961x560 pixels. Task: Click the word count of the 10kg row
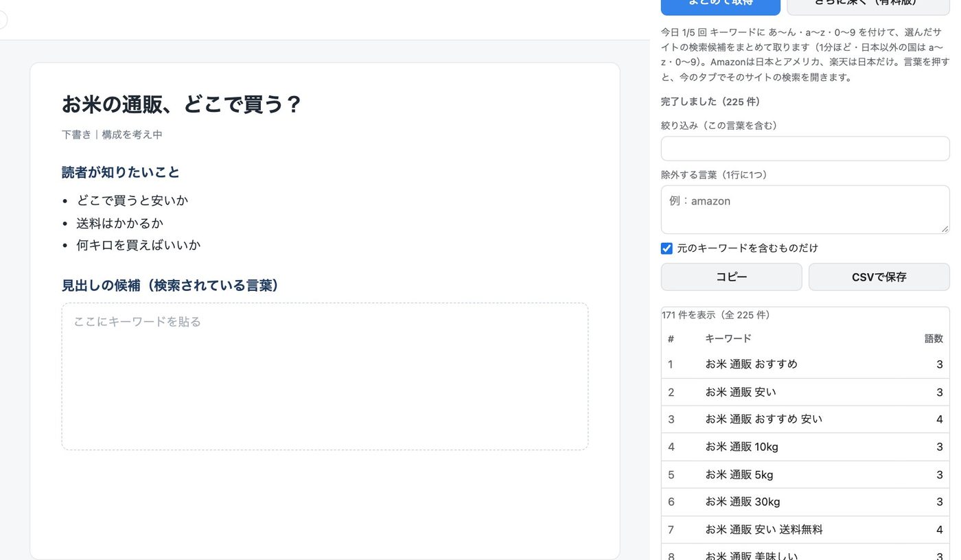tap(940, 447)
